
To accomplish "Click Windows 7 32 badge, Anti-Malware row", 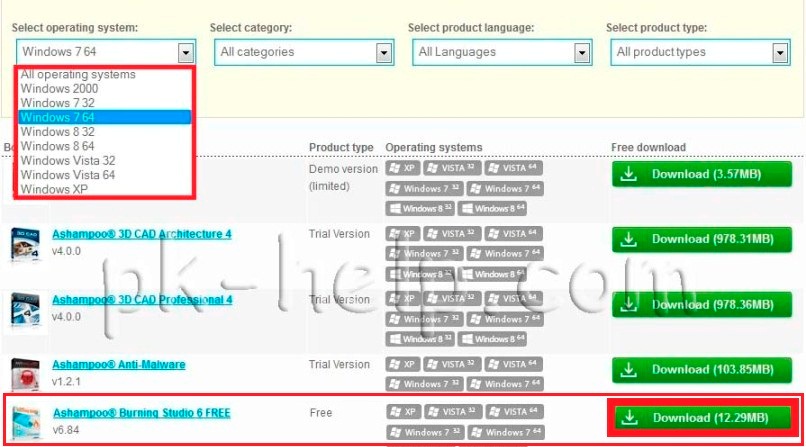I will [424, 384].
